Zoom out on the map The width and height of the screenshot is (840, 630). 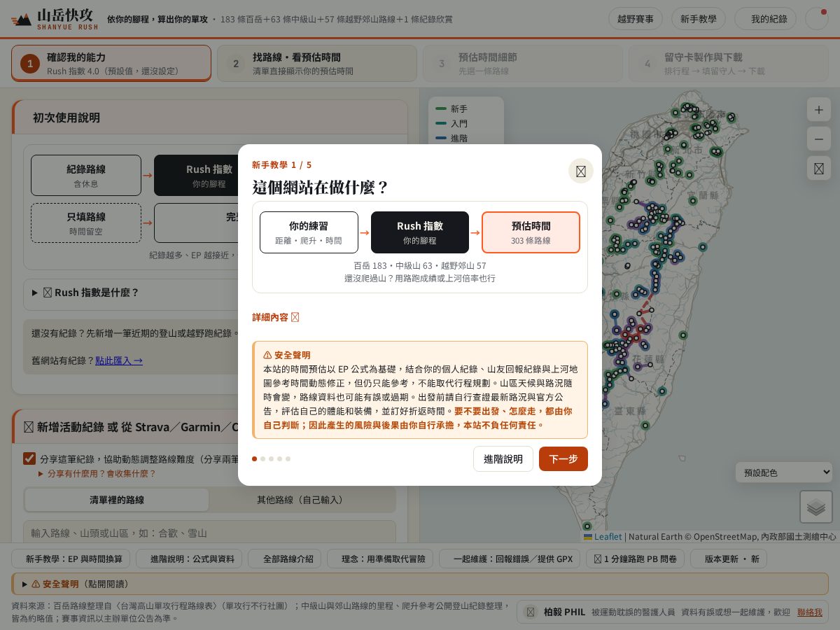[818, 139]
